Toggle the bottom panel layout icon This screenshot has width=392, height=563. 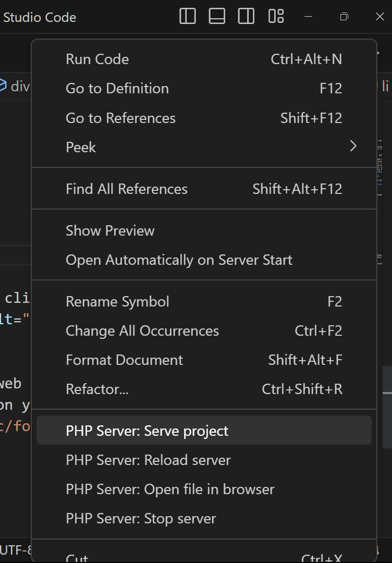(217, 17)
